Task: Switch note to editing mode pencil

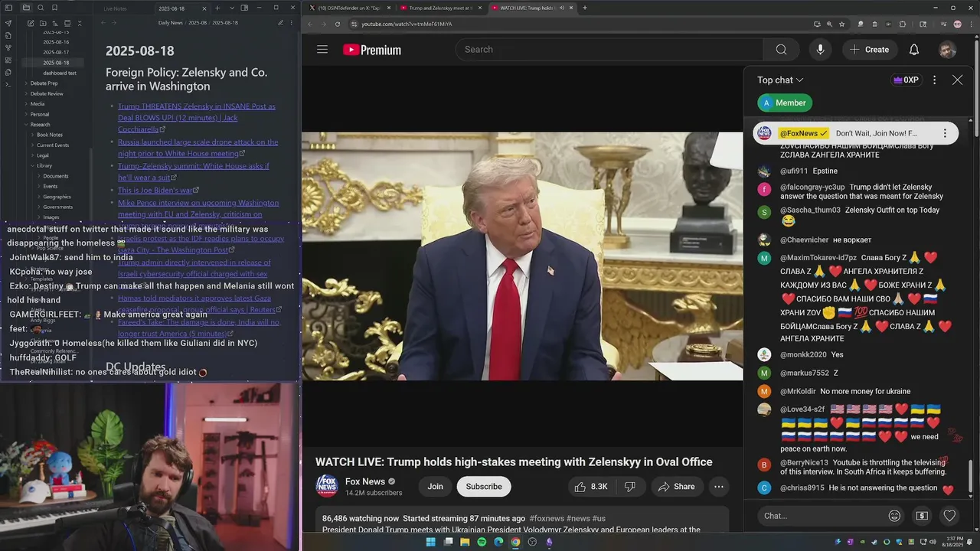Action: point(280,23)
